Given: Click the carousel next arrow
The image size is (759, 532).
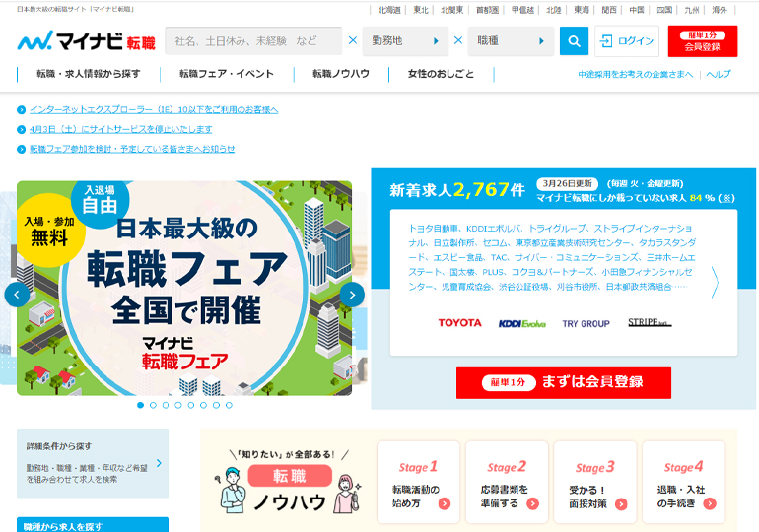Looking at the screenshot, I should point(352,295).
